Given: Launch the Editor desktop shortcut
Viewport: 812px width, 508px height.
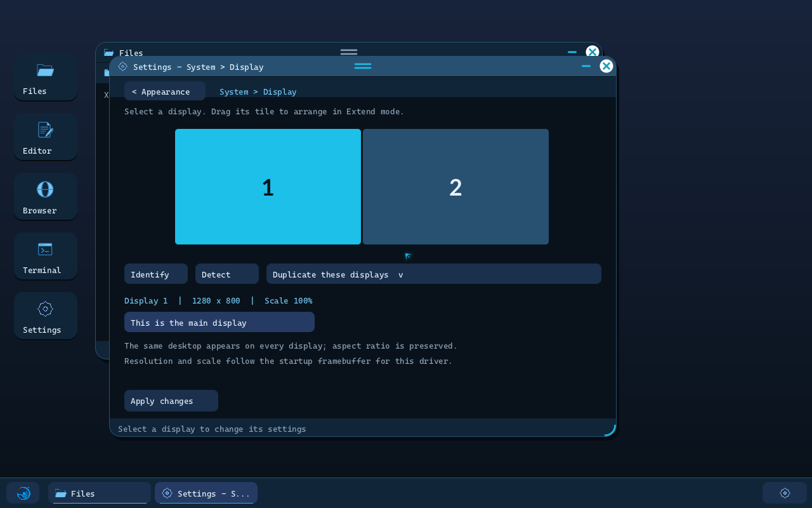Looking at the screenshot, I should click(46, 137).
